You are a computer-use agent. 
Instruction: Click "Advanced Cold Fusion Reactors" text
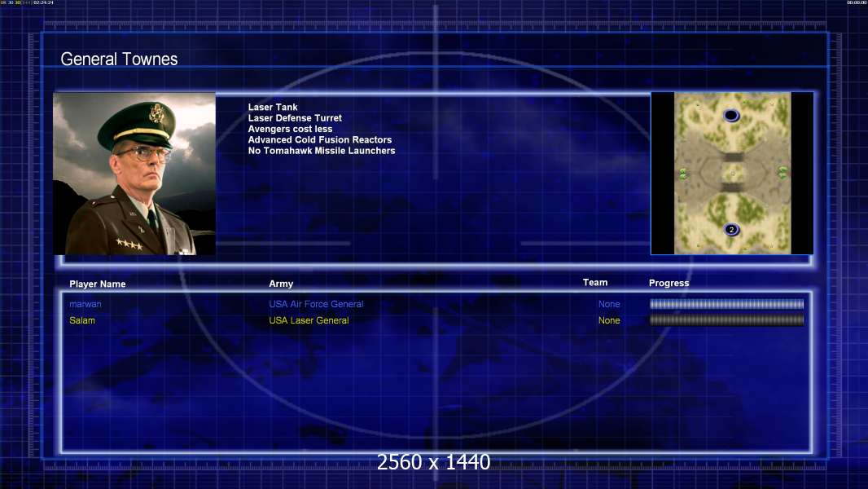point(320,139)
